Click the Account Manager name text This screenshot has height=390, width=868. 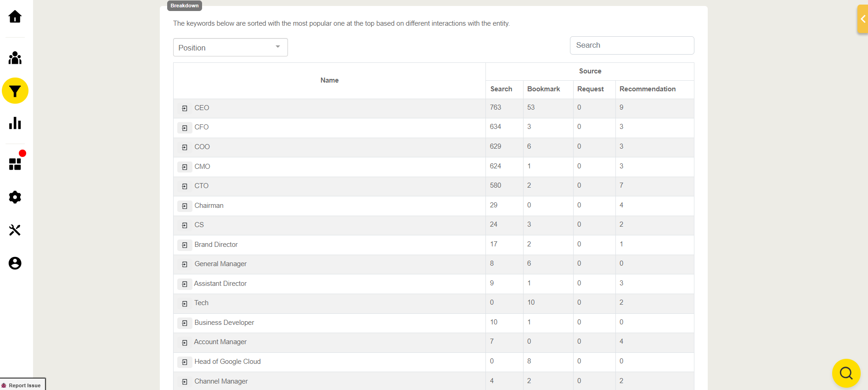tap(220, 342)
